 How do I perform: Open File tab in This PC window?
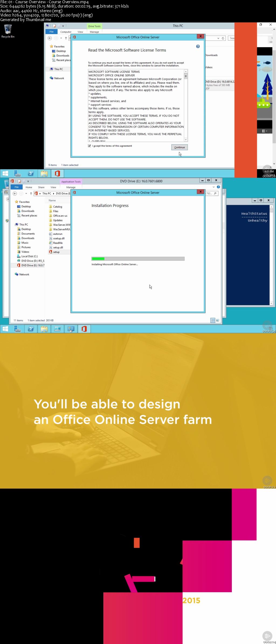point(51,32)
